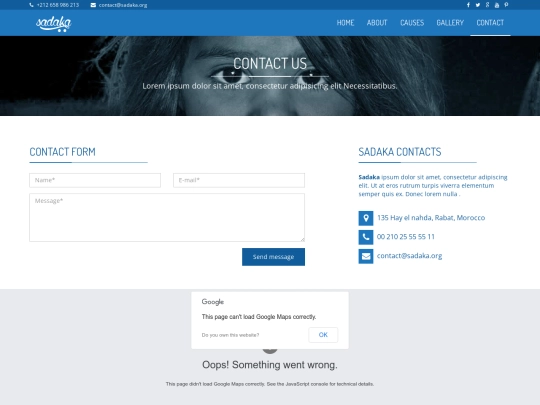Open the Gallery menu item
The width and height of the screenshot is (540, 405).
[450, 23]
